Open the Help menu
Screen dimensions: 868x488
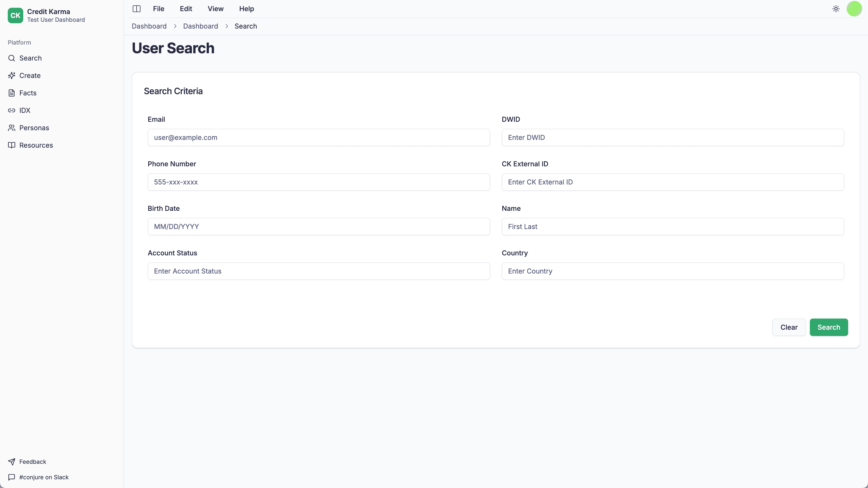(246, 9)
